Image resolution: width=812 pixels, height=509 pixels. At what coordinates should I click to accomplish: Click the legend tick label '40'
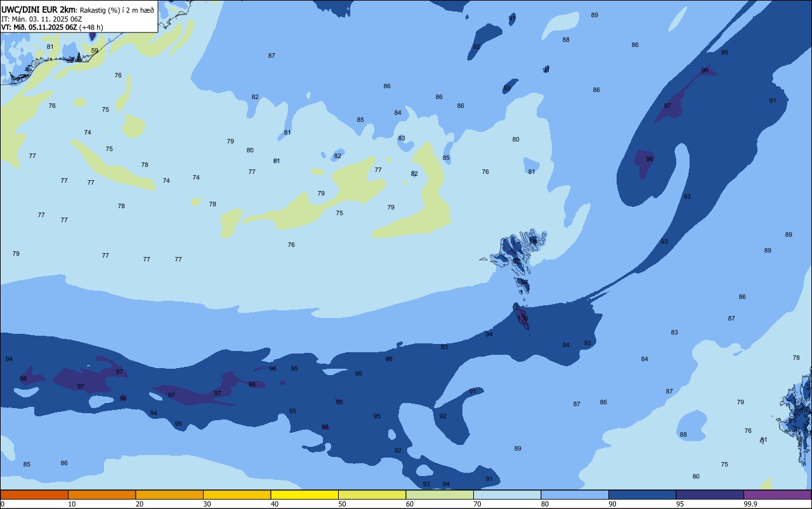[x=275, y=504]
